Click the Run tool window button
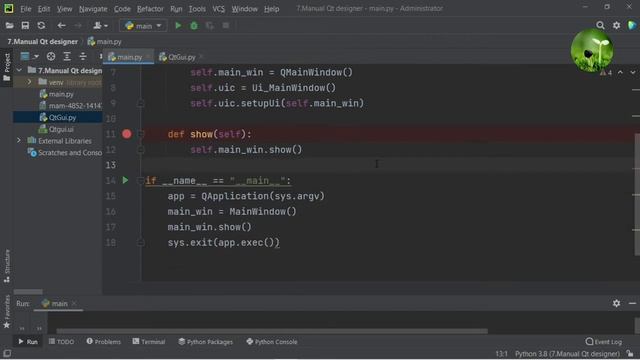This screenshot has height=360, width=640. [x=28, y=342]
